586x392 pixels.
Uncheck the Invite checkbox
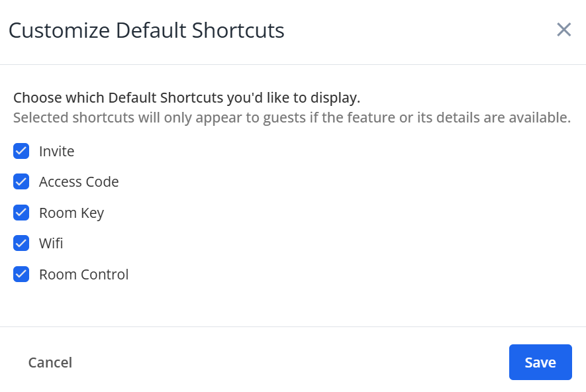21,151
